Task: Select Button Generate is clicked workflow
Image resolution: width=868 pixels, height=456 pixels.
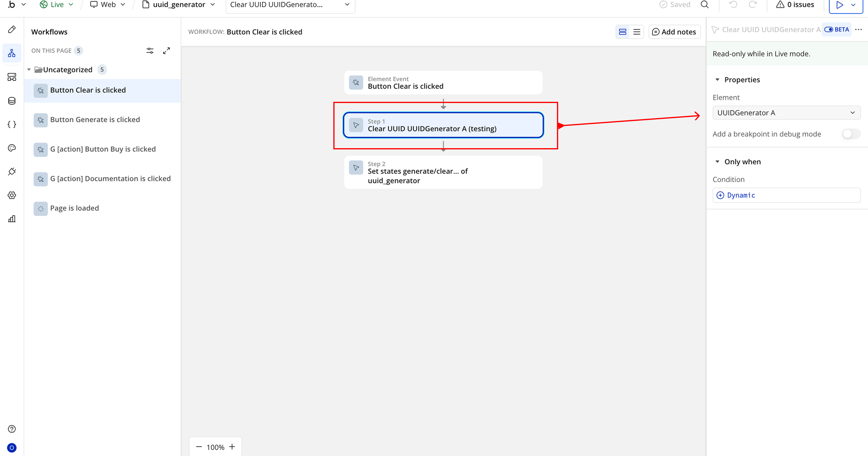Action: 95,120
